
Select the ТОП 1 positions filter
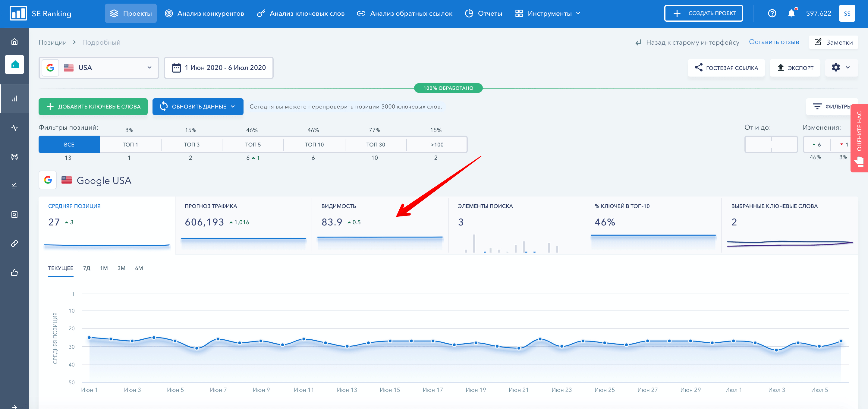click(131, 145)
